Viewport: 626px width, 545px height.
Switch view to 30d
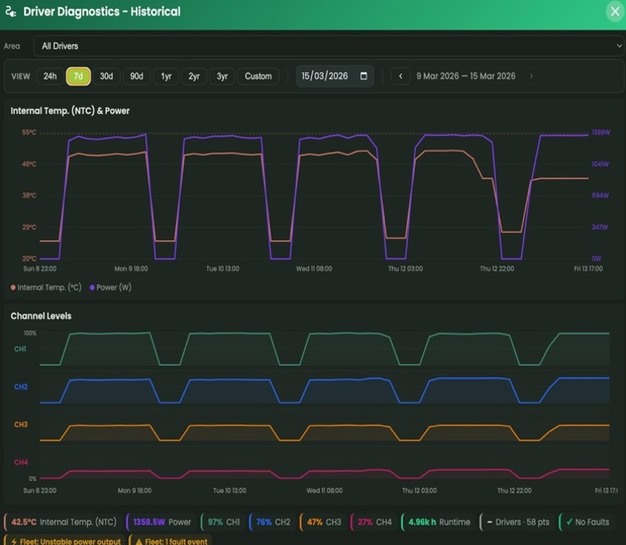point(106,76)
